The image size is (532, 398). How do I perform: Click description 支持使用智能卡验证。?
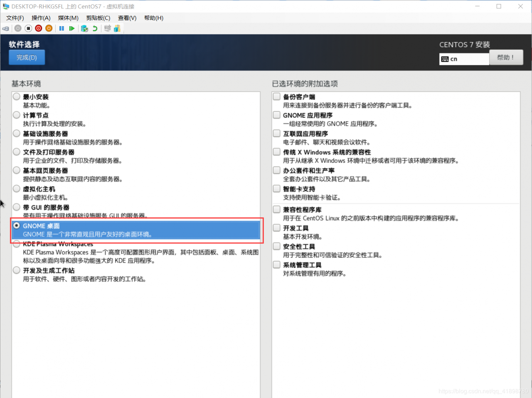(312, 197)
